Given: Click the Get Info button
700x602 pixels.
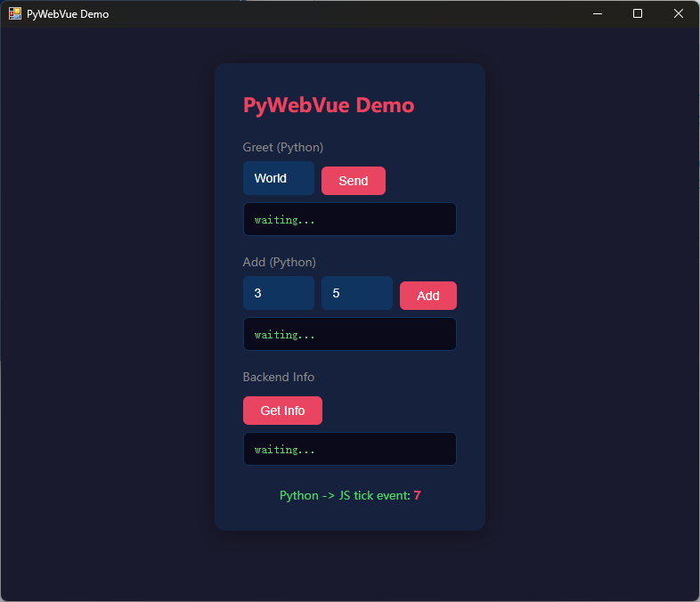Looking at the screenshot, I should [x=282, y=411].
